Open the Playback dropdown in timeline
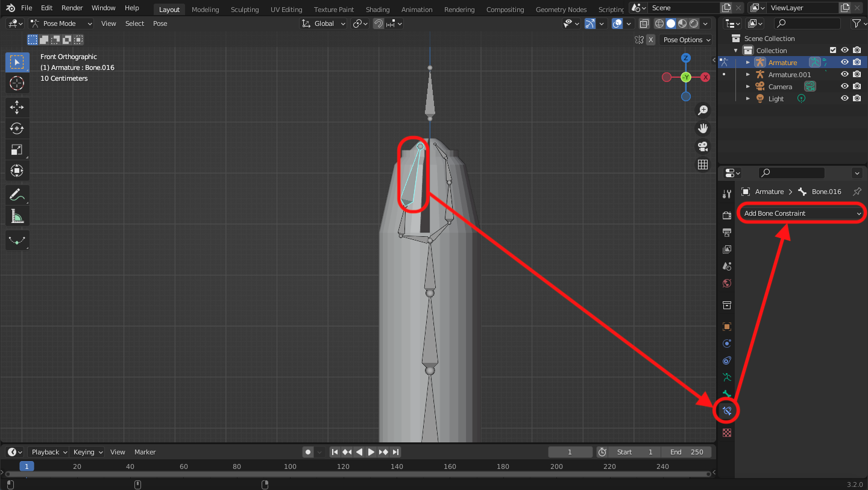The image size is (868, 490). tap(48, 452)
